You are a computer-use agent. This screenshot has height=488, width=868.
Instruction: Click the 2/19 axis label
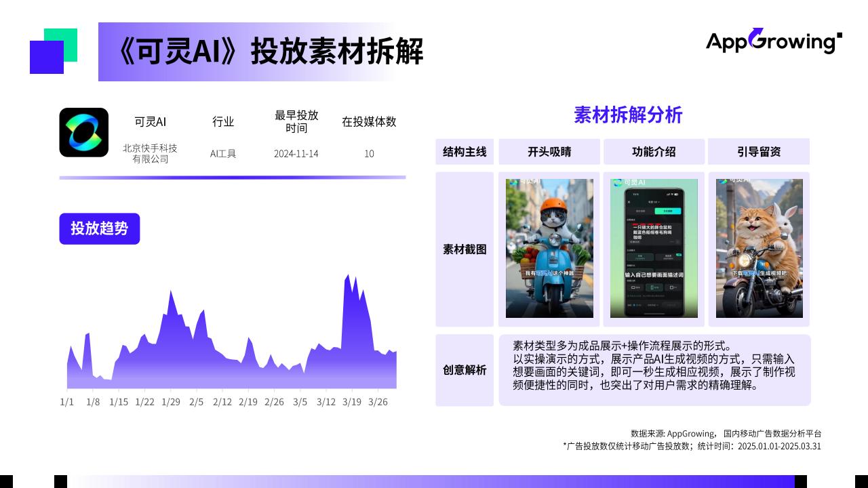(x=248, y=402)
